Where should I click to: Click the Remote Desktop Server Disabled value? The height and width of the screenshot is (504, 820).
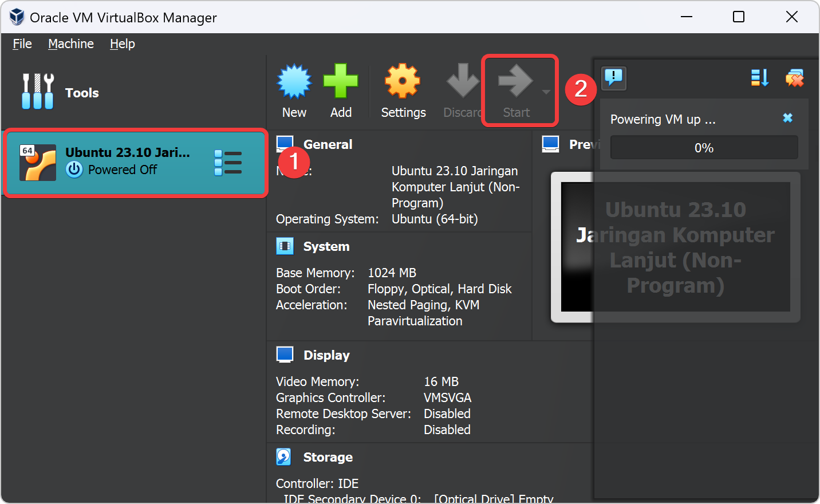click(x=447, y=414)
